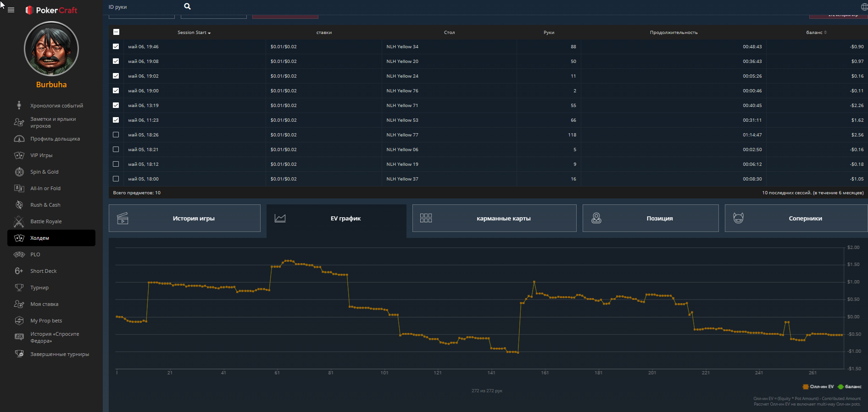
Task: Click duration 01:14:47
Action: coord(752,135)
